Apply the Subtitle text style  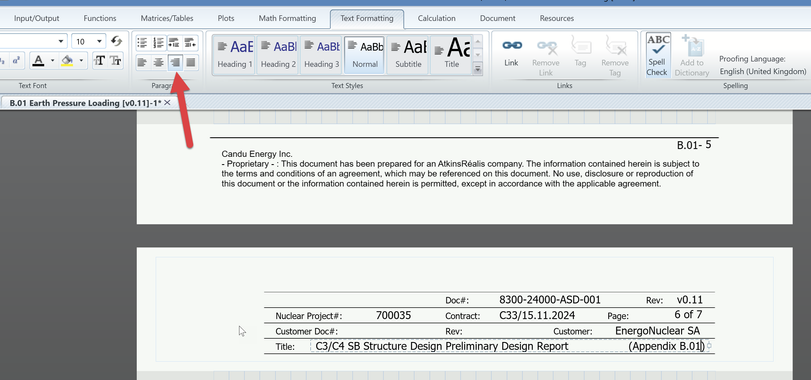[408, 55]
